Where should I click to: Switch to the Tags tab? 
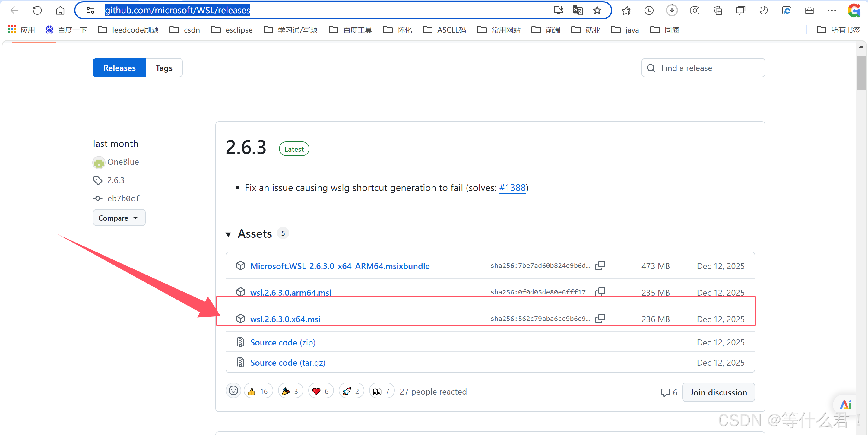click(x=164, y=68)
